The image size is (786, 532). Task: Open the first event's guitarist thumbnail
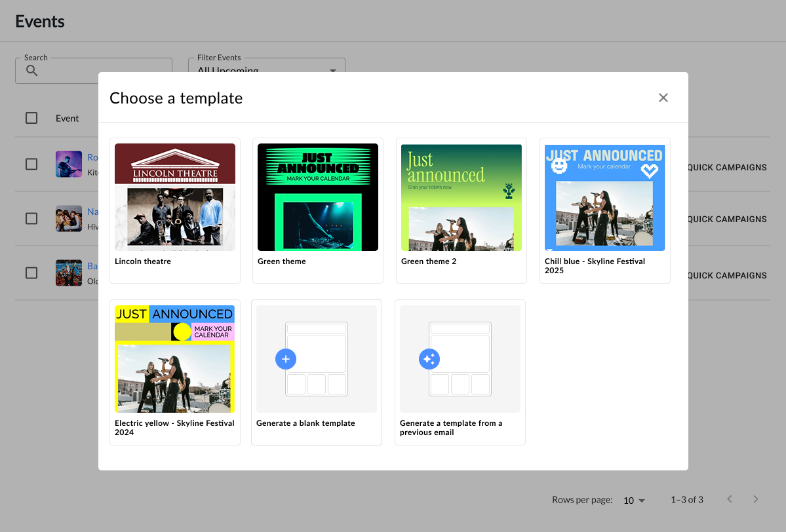click(69, 164)
